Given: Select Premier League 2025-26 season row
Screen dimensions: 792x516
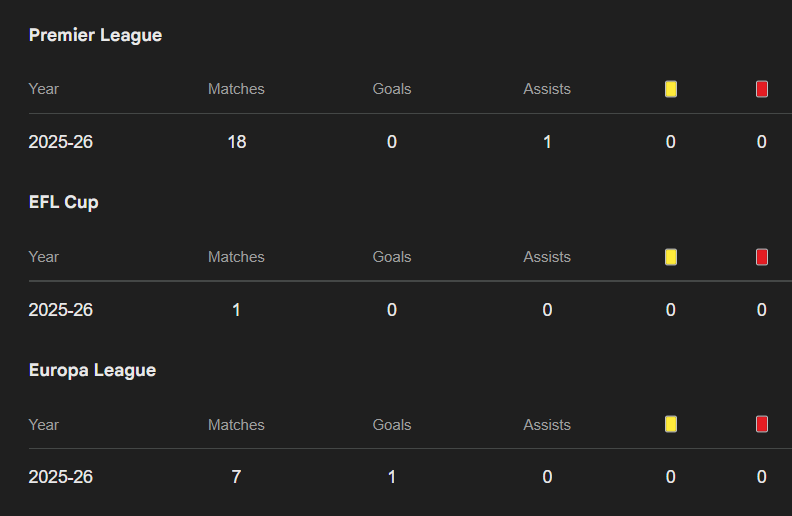Looking at the screenshot, I should (61, 142).
